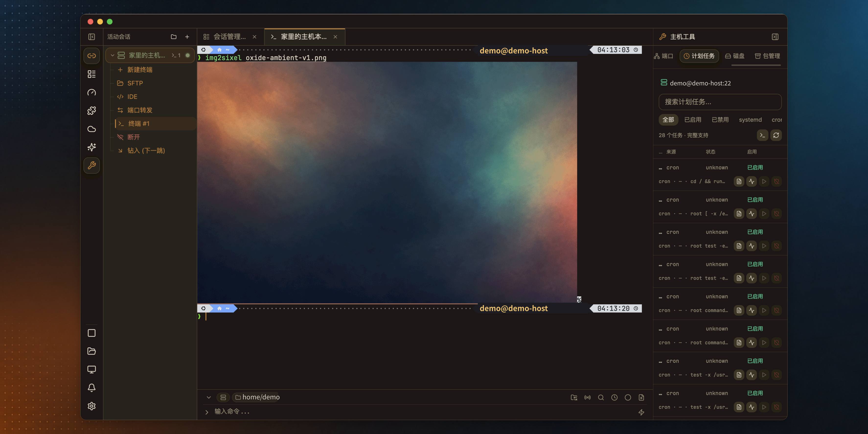This screenshot has width=868, height=434.
Task: Expand the command input chevron
Action: click(207, 412)
